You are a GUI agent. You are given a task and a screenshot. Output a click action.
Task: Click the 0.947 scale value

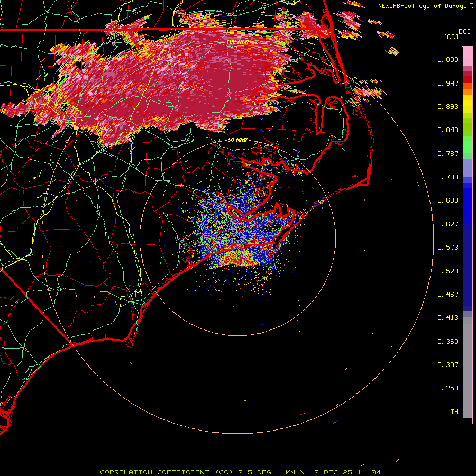tap(448, 83)
